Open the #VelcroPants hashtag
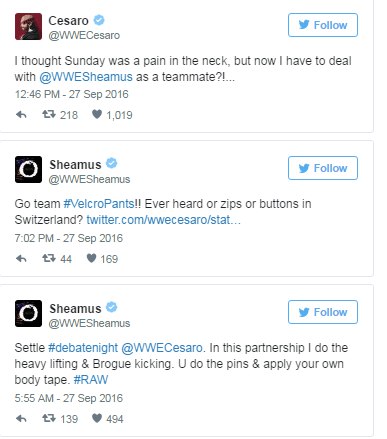The width and height of the screenshot is (387, 439). pos(99,204)
